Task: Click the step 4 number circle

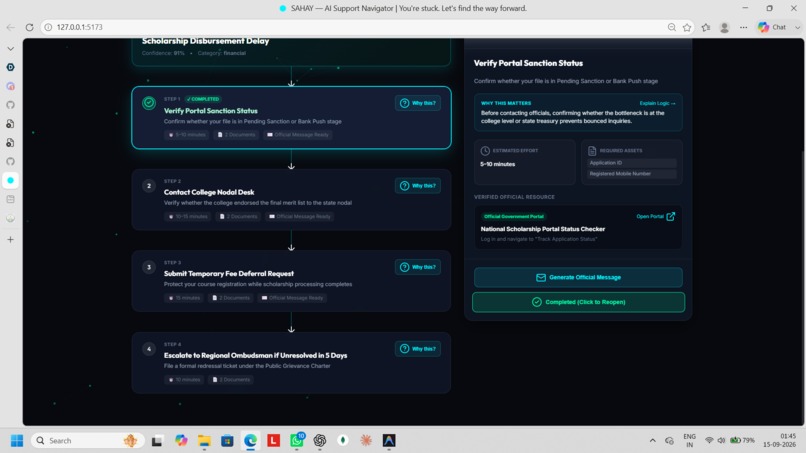Action: 149,349
